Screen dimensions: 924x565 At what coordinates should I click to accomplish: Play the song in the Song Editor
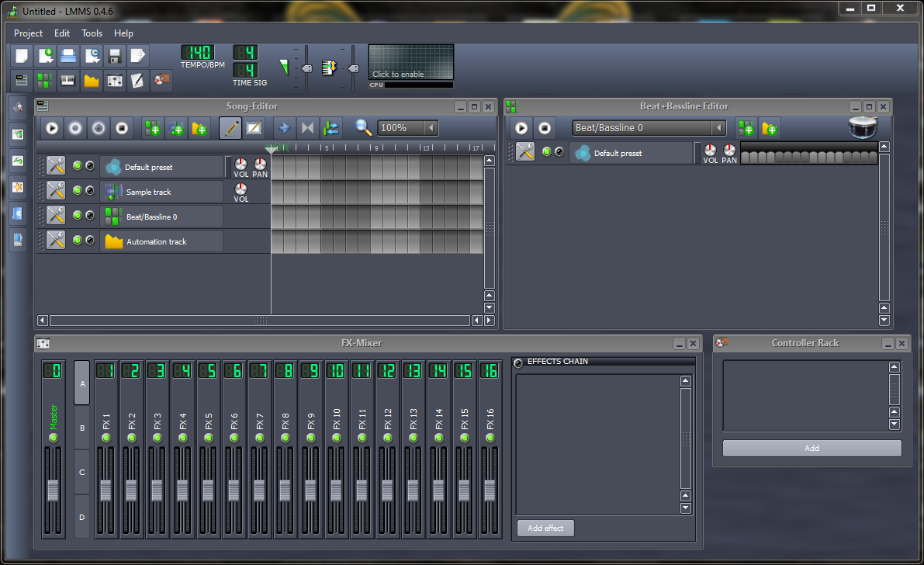(51, 128)
